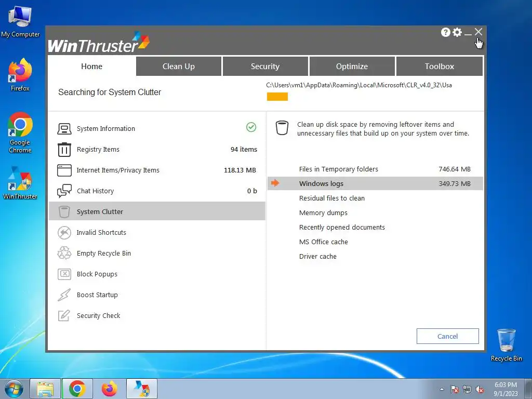Click the scanned file path text
532x399 pixels.
tap(359, 85)
